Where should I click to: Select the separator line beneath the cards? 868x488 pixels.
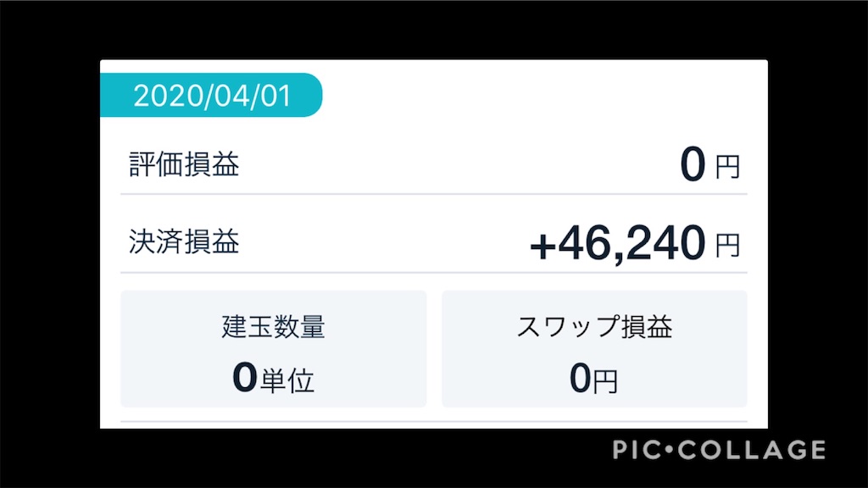point(434,419)
